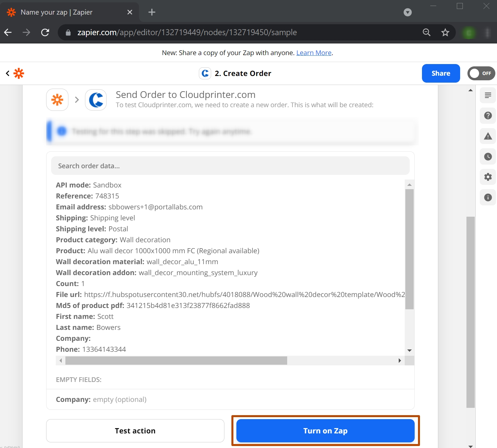Share this Zap
Image resolution: width=497 pixels, height=448 pixels.
click(441, 73)
